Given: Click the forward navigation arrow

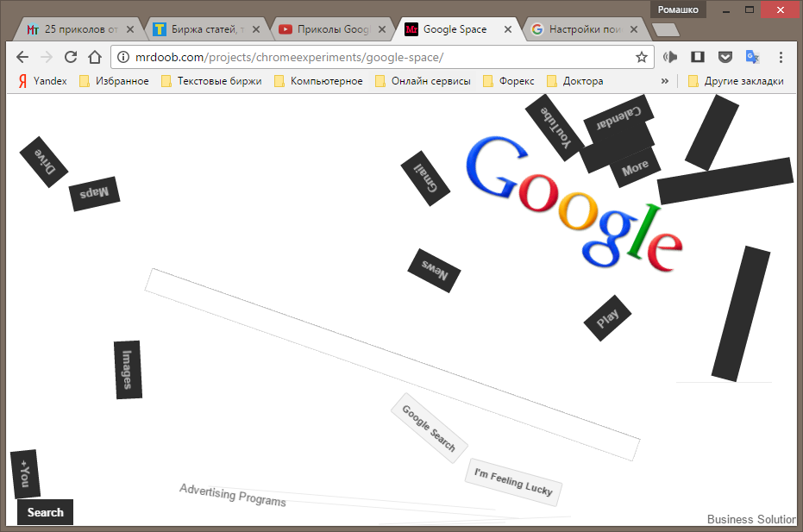Looking at the screenshot, I should pos(47,57).
